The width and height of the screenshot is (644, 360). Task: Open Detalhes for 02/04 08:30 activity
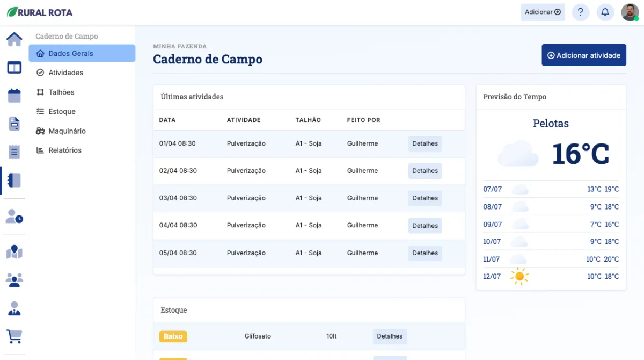click(x=425, y=171)
